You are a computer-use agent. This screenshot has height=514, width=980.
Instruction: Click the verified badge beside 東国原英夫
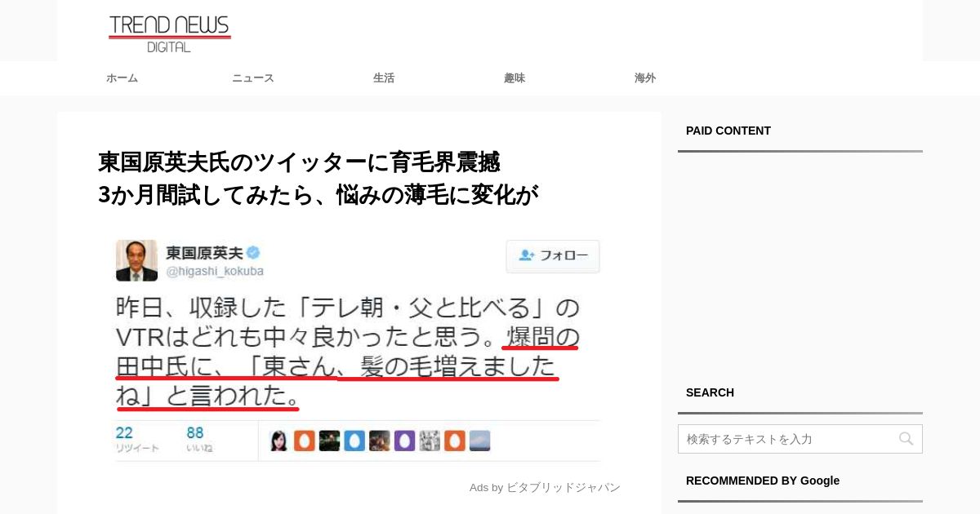click(254, 252)
